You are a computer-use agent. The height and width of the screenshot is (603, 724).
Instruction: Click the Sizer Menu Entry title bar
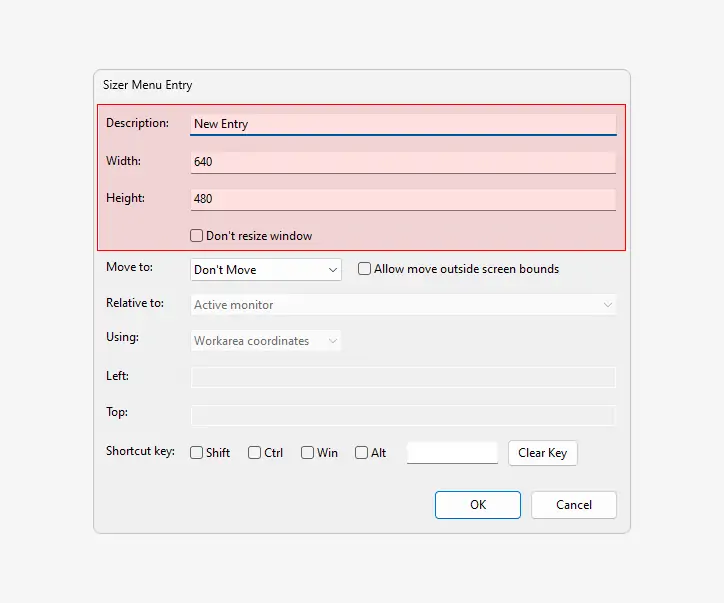coord(362,86)
